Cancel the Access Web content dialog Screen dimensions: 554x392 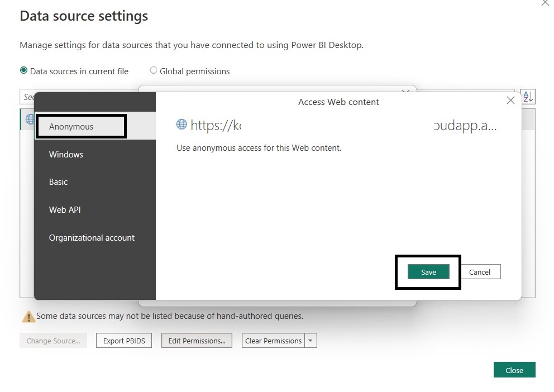pos(480,272)
